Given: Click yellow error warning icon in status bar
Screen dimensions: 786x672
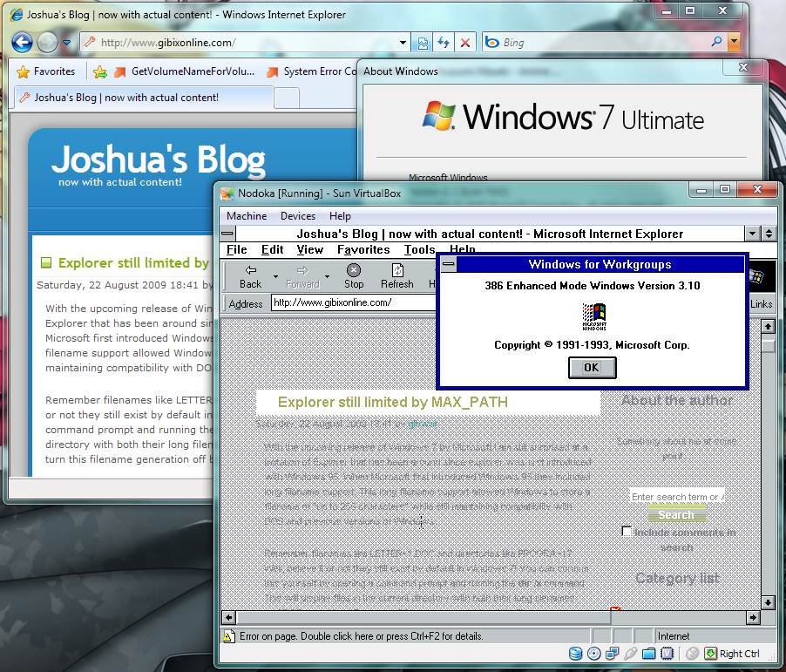Looking at the screenshot, I should 228,636.
